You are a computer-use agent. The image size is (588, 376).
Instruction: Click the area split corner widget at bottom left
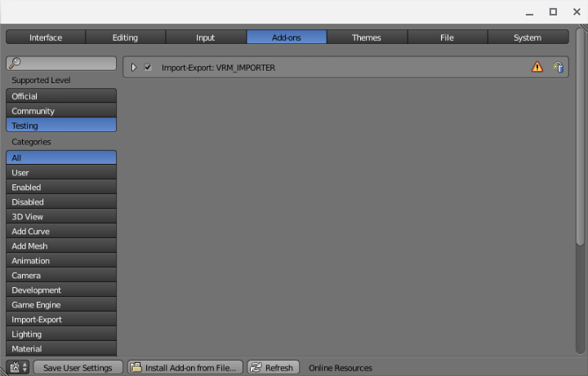(x=4, y=372)
